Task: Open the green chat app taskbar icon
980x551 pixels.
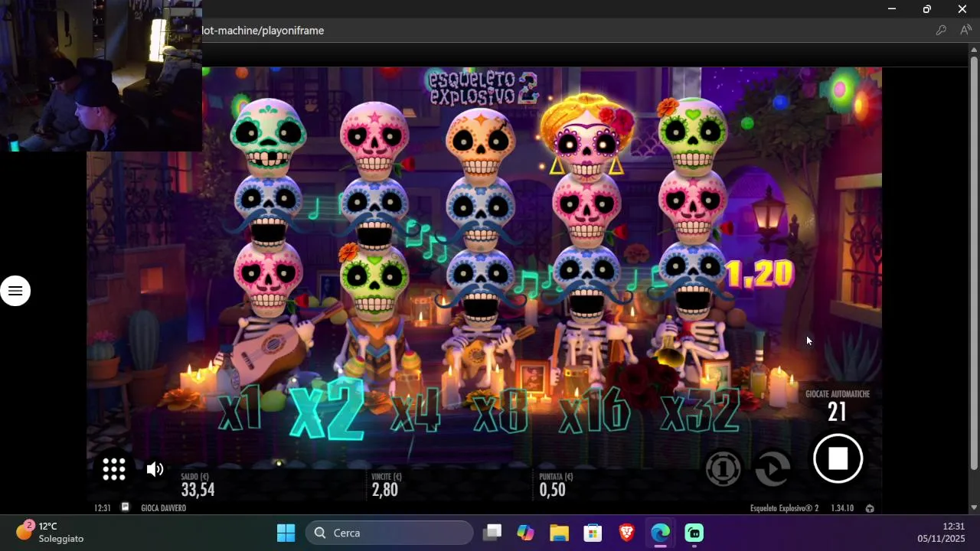Action: click(x=694, y=533)
